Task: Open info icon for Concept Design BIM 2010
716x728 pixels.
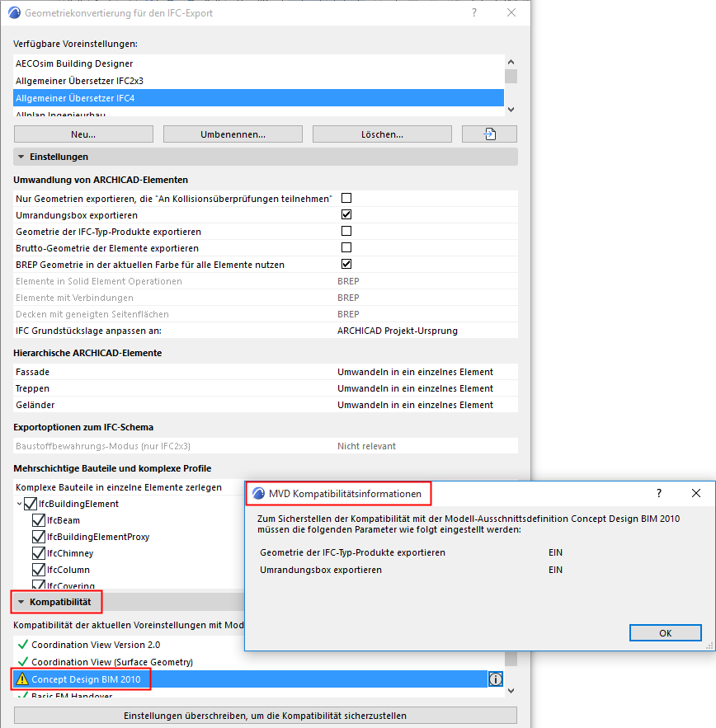Action: click(x=495, y=679)
